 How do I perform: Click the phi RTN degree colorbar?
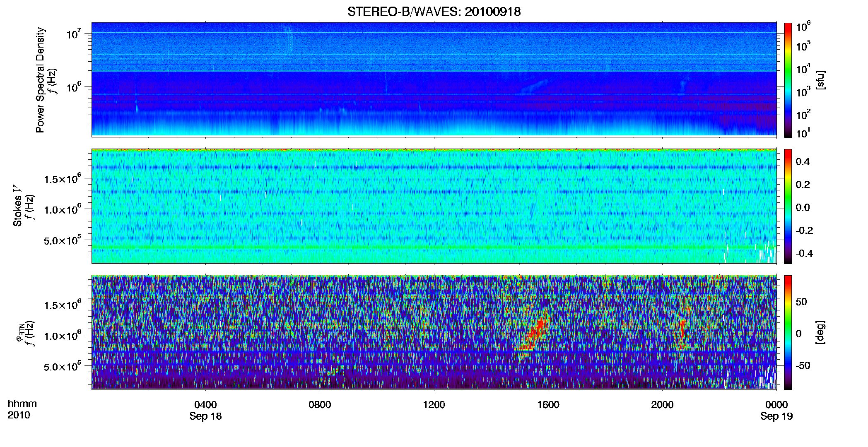[x=788, y=332]
